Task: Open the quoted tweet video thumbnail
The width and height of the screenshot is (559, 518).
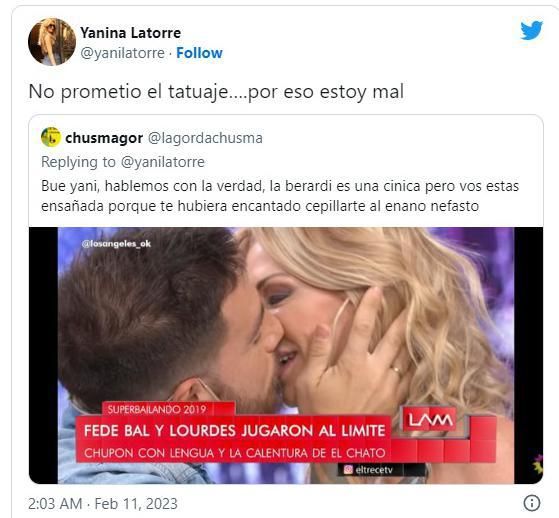Action: (x=286, y=355)
